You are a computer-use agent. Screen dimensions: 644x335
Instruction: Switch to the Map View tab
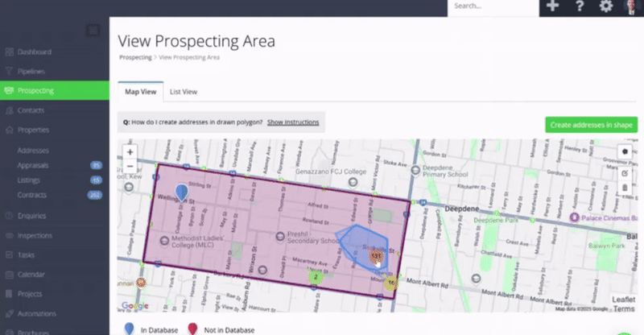[140, 92]
